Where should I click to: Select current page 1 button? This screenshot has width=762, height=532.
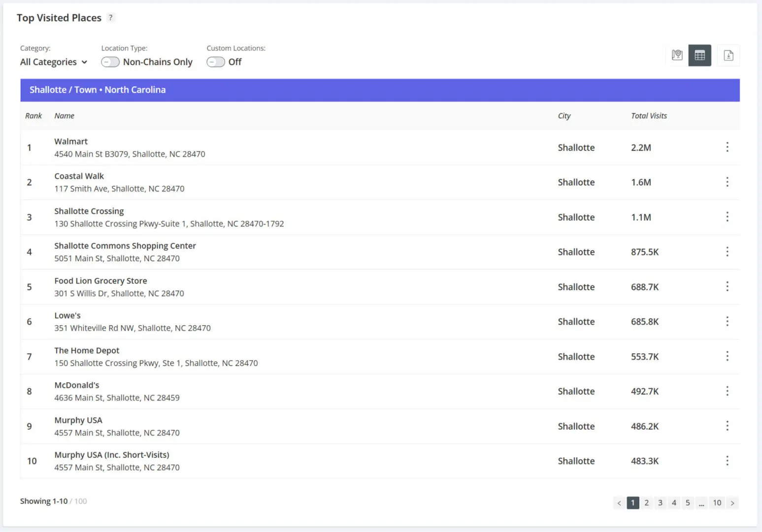[x=633, y=503]
